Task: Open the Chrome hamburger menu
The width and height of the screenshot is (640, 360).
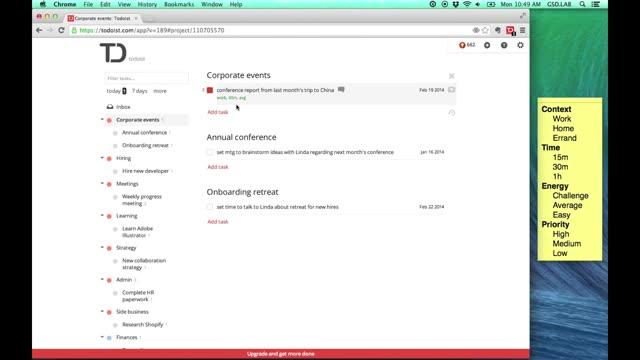Action: click(x=522, y=30)
